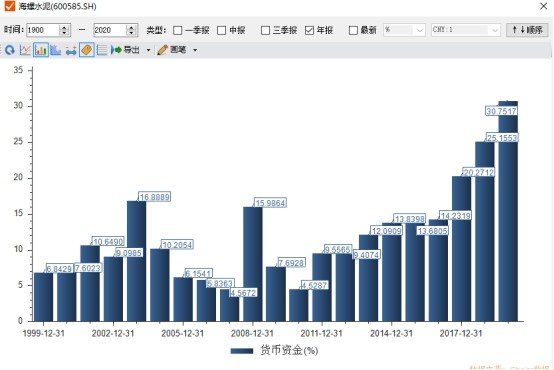Viewport: 554px width, 370px height.
Task: Expand the 画笔 dropdown arrow
Action: point(195,51)
